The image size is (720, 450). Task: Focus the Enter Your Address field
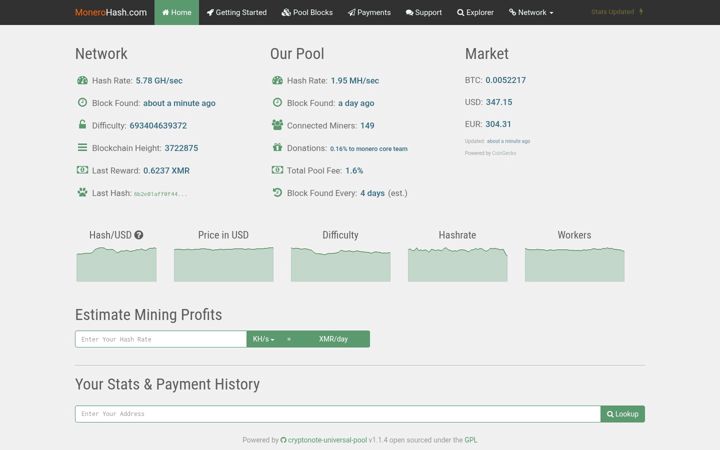[x=338, y=414]
